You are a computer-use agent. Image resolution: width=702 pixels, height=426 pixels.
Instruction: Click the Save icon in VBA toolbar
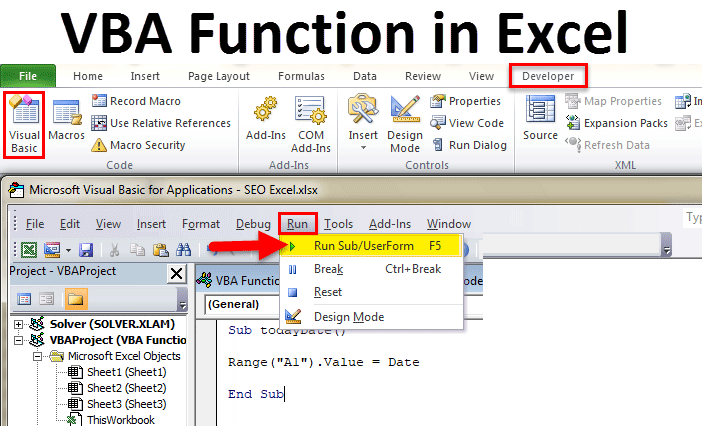[x=85, y=250]
